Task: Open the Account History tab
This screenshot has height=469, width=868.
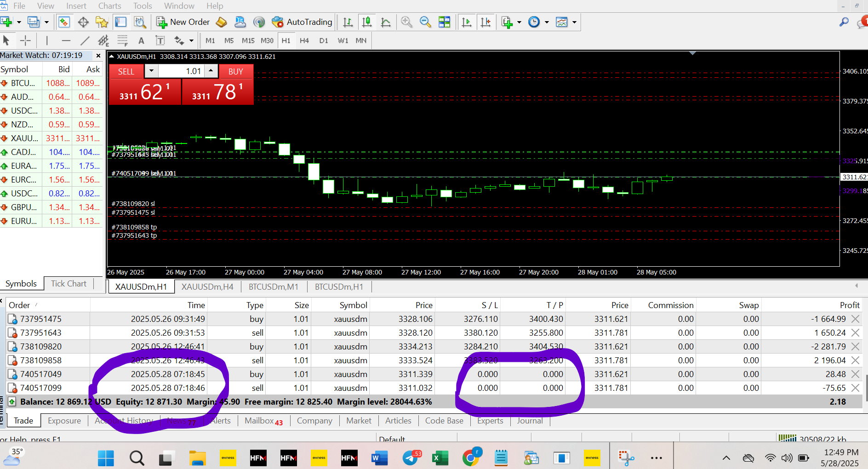Action: click(124, 421)
